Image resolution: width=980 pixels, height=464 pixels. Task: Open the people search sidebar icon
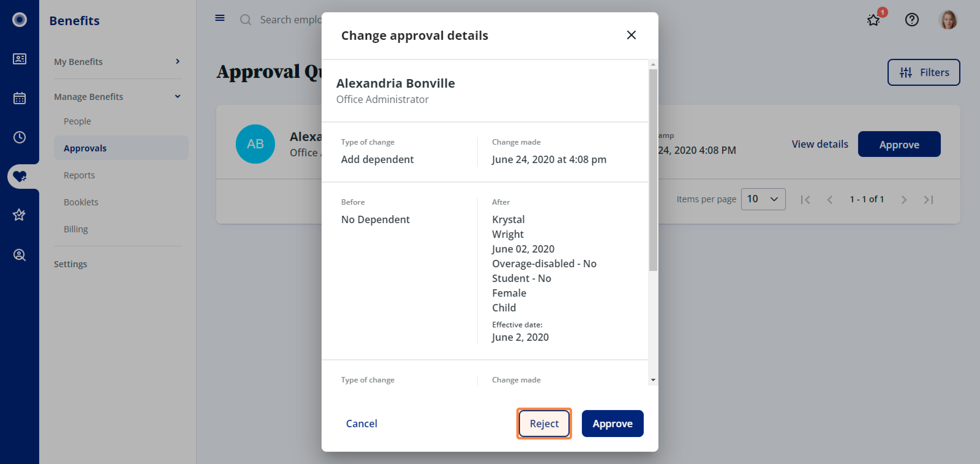point(19,255)
